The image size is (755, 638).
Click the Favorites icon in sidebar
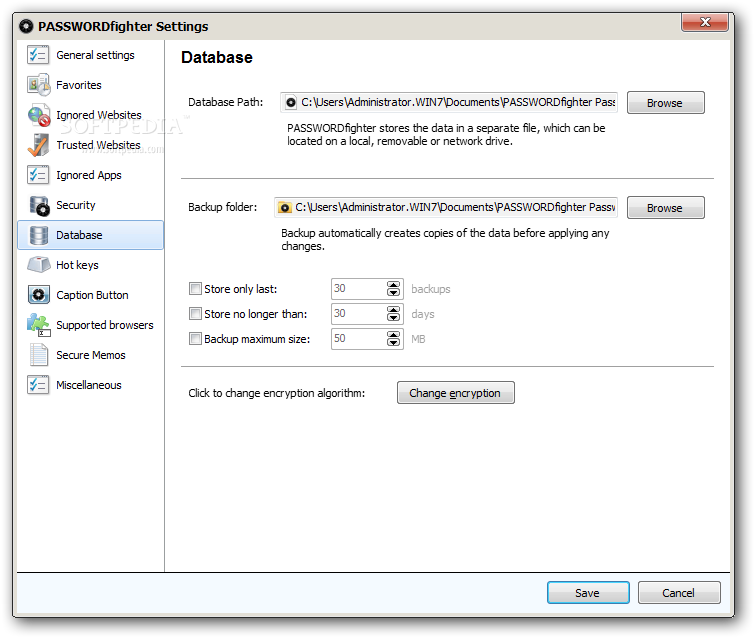[x=38, y=85]
